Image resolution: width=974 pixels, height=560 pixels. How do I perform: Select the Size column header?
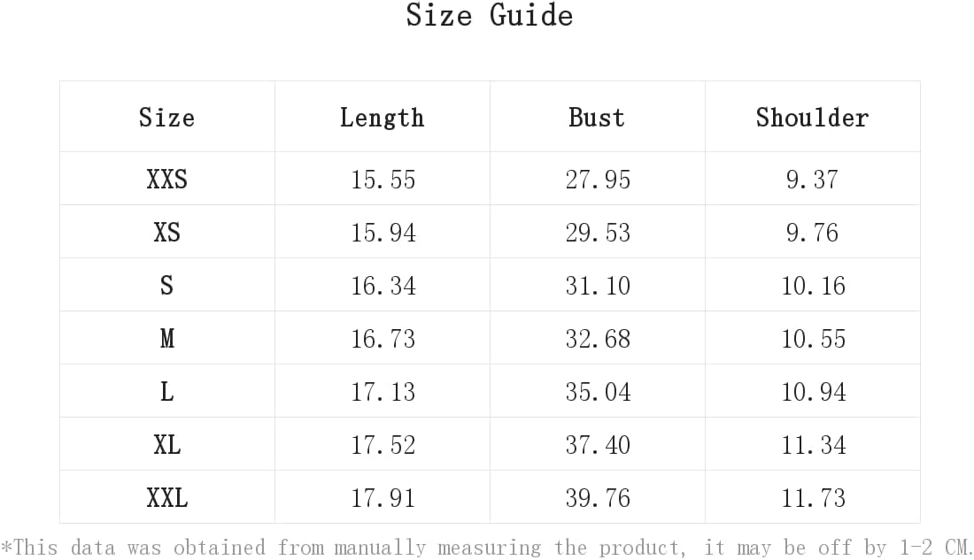pos(166,118)
